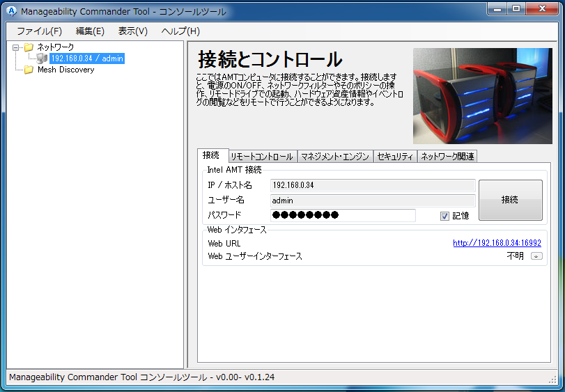This screenshot has height=392, width=565.
Task: Click the 接続とコントロール heading
Action: [x=270, y=59]
